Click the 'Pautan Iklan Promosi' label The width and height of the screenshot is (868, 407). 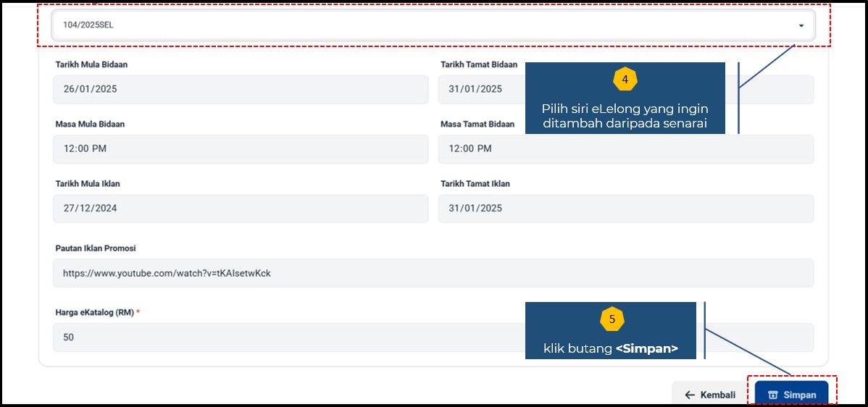(96, 248)
